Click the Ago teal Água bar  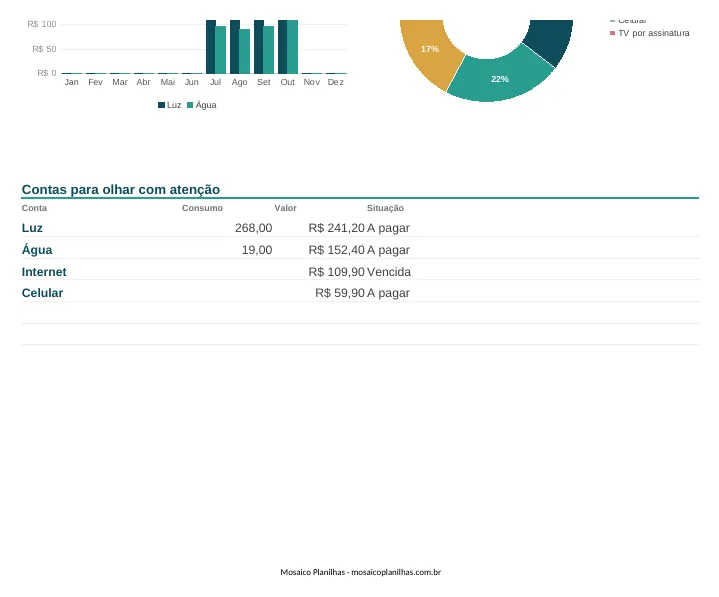[245, 51]
